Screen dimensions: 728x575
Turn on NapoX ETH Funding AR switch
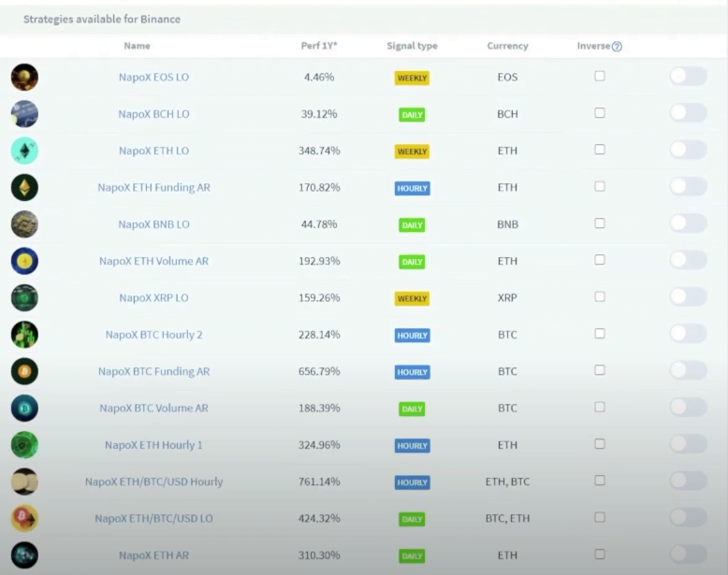tap(688, 187)
